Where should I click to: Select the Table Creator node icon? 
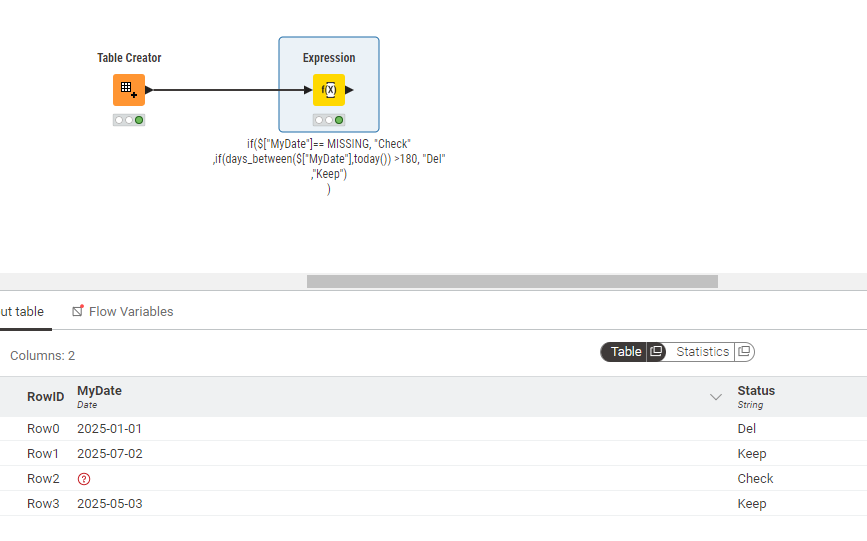128,90
